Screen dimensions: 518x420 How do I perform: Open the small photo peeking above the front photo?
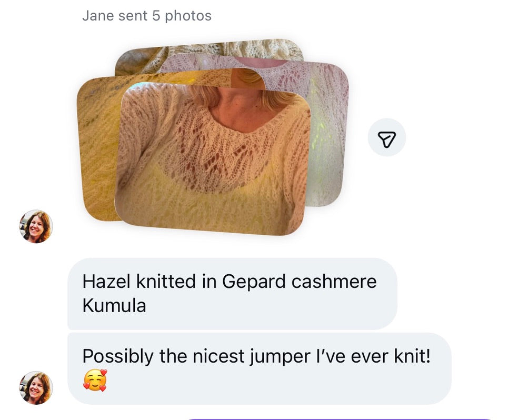point(248,78)
